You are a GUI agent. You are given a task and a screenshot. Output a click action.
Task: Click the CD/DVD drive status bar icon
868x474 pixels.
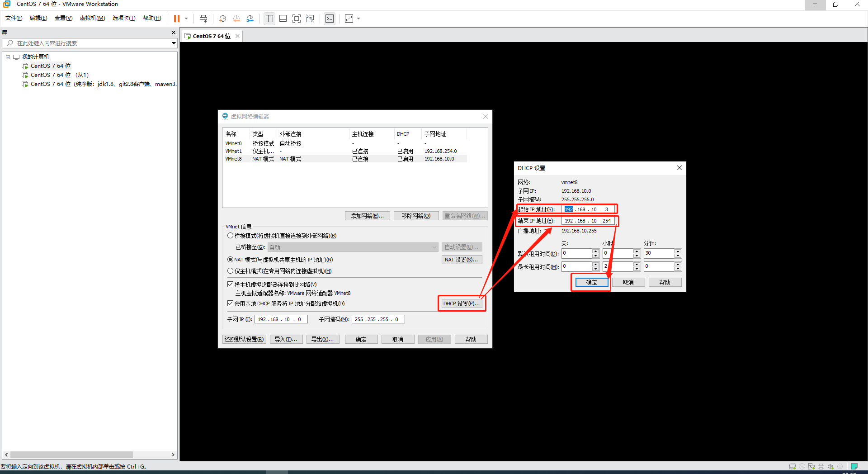pos(802,466)
